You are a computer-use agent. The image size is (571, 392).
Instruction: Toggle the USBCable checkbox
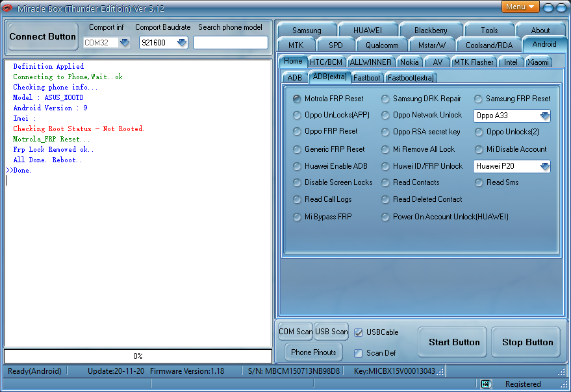359,332
